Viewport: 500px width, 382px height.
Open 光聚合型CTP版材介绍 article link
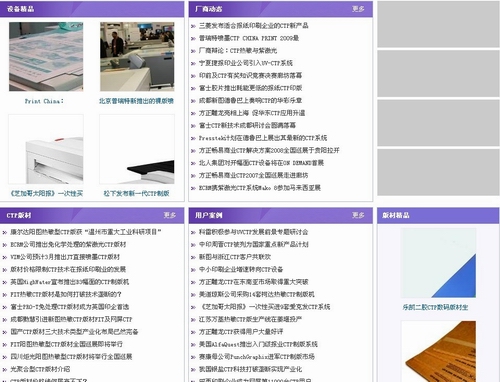coord(40,369)
